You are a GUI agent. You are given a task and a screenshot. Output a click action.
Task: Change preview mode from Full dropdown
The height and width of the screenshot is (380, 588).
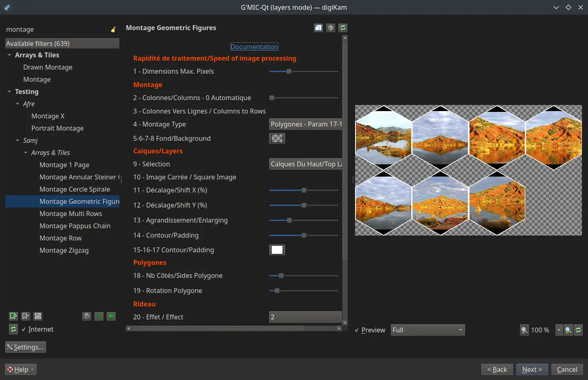coord(427,330)
